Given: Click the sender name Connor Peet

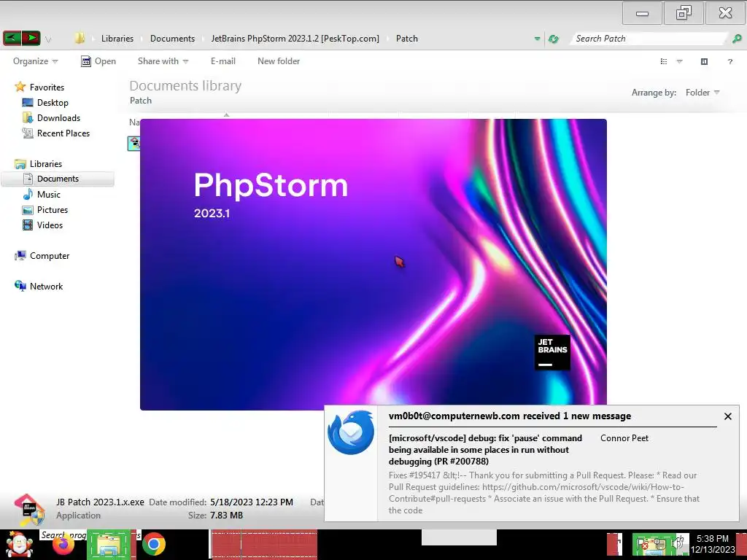Looking at the screenshot, I should [x=624, y=438].
